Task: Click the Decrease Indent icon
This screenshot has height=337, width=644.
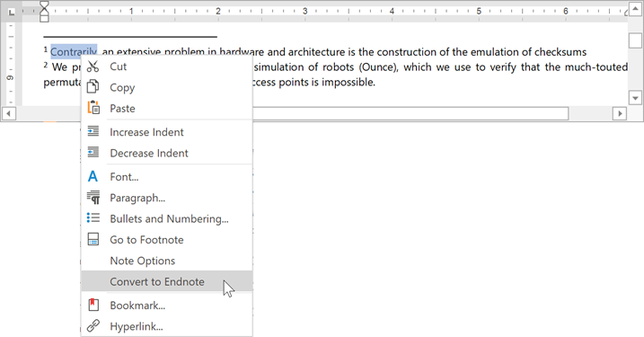Action: 93,153
